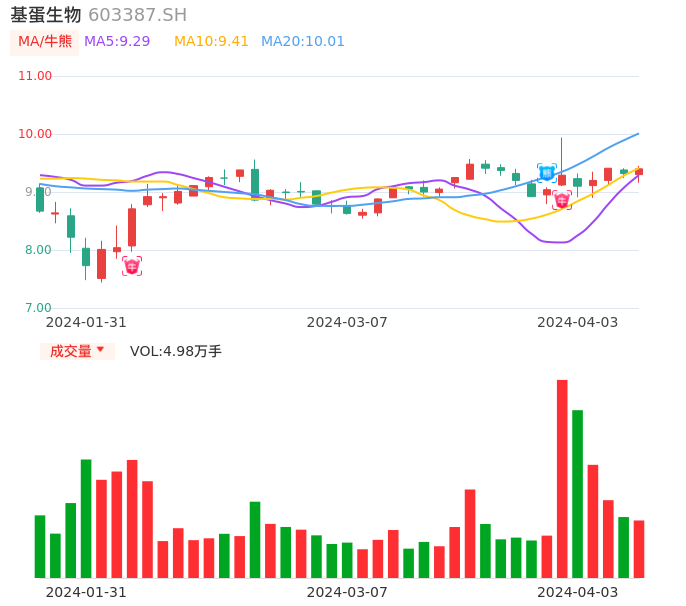Click the stock name 基蛋生物
This screenshot has height=606, width=686.
click(x=46, y=15)
